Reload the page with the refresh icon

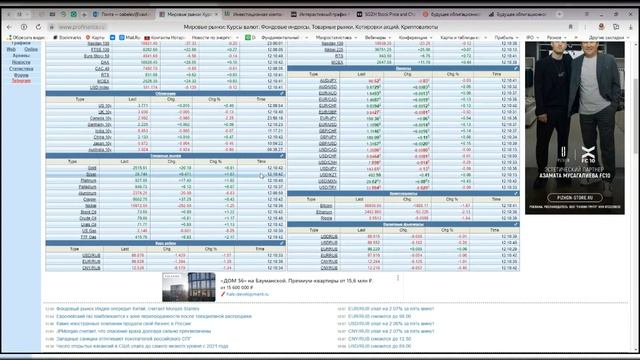[38, 27]
